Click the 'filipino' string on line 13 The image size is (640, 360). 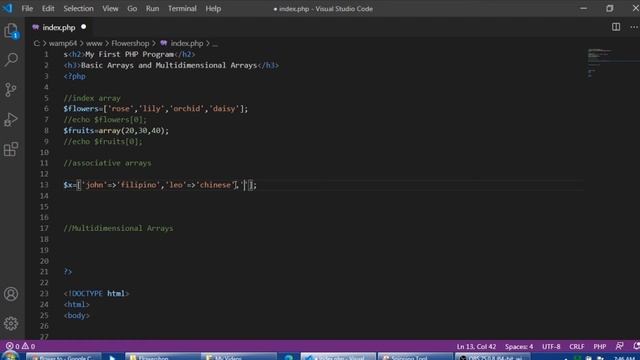coord(138,185)
